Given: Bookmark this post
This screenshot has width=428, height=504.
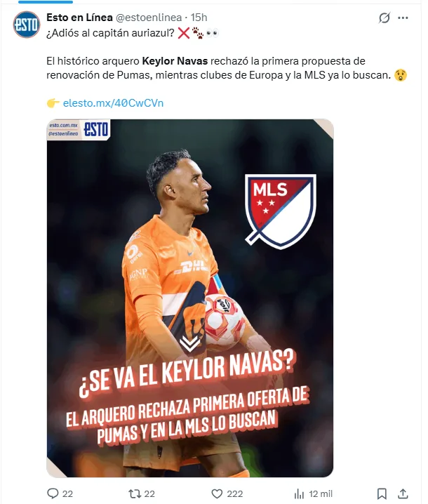Looking at the screenshot, I should tap(382, 493).
